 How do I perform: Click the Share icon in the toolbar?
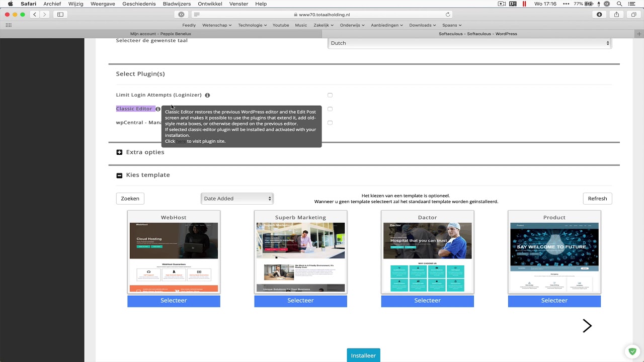616,15
